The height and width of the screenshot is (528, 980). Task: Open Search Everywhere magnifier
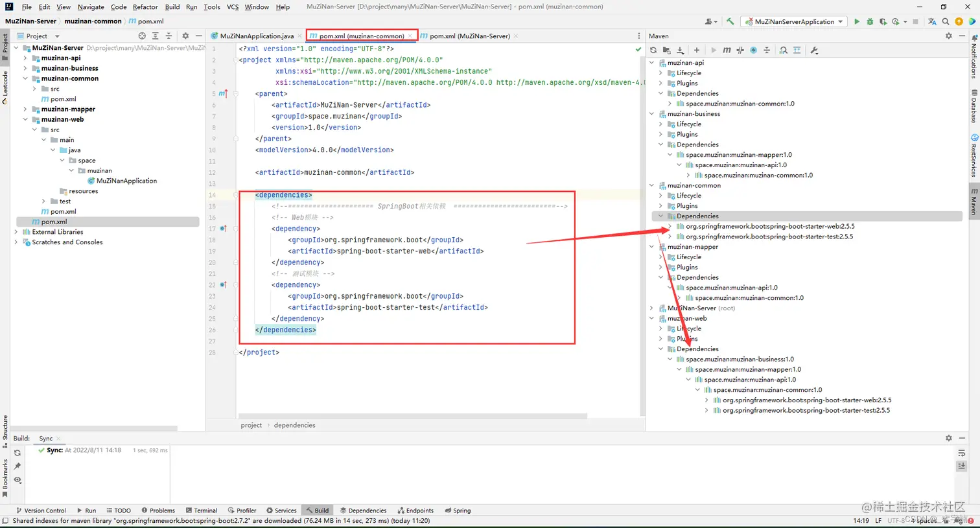pyautogui.click(x=946, y=21)
